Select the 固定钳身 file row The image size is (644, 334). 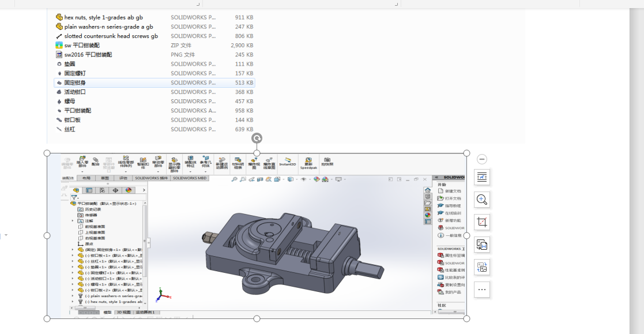(x=75, y=82)
